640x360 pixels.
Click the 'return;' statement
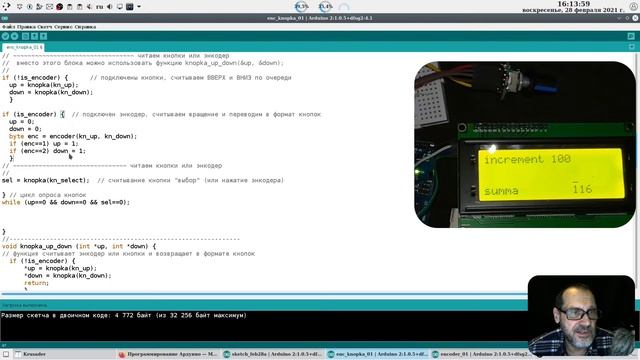36,283
